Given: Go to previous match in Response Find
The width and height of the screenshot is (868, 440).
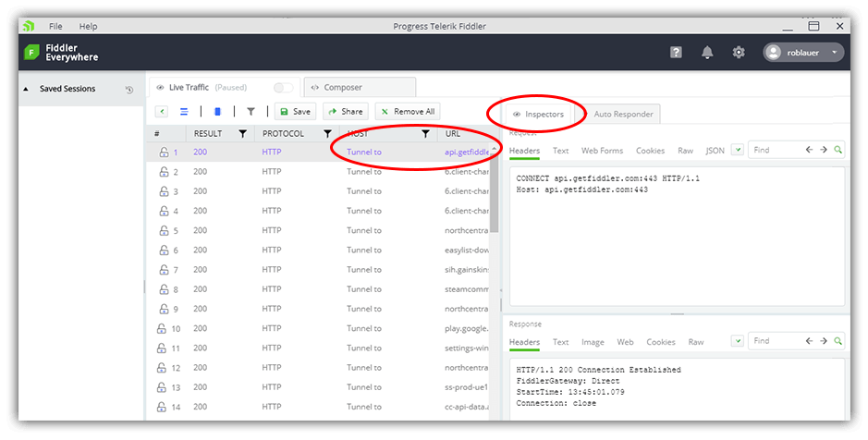Looking at the screenshot, I should [810, 341].
